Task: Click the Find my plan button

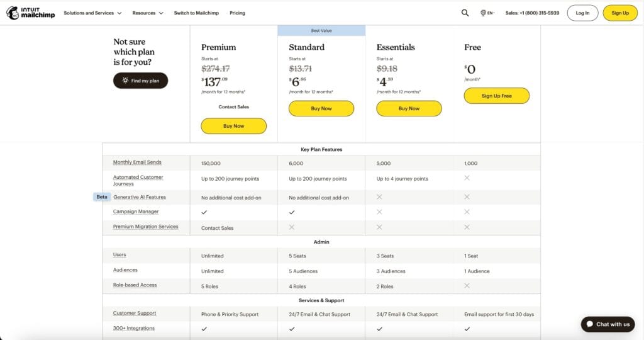Action: coord(140,81)
